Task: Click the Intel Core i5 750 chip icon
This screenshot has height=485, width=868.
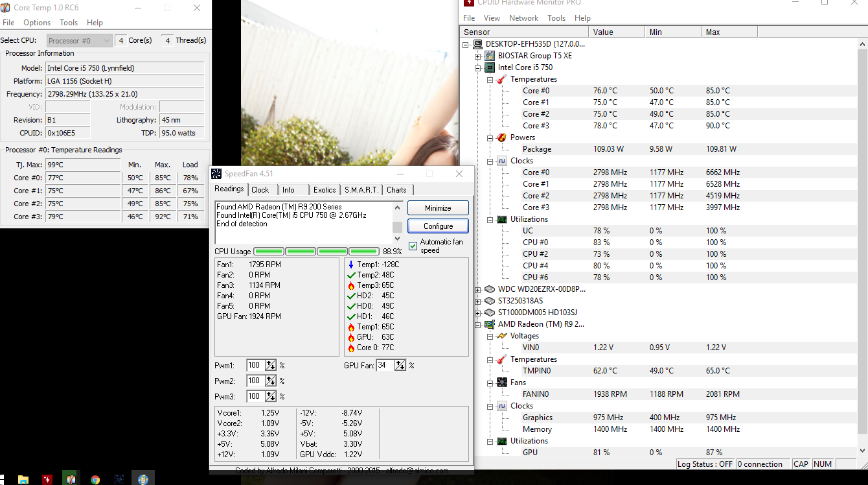Action: click(490, 67)
